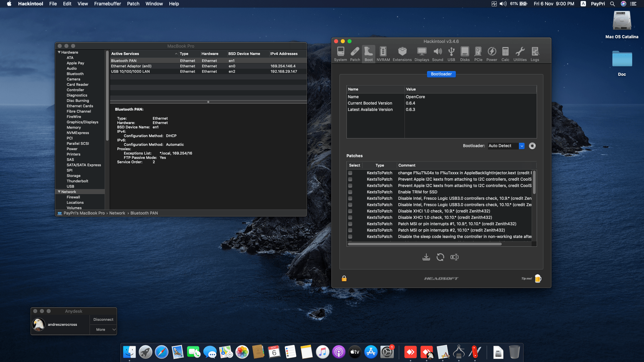644x362 pixels.
Task: Open the Patch menu in menu bar
Action: pos(133,4)
